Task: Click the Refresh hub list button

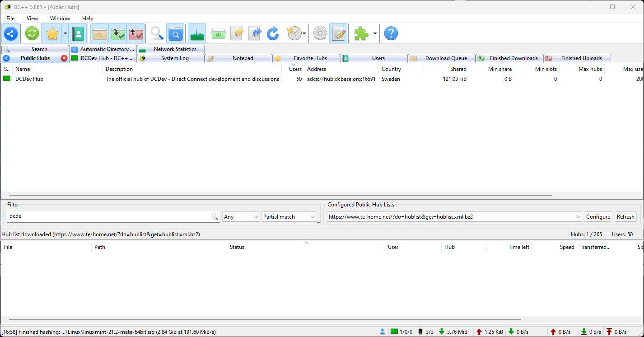Action: point(625,217)
